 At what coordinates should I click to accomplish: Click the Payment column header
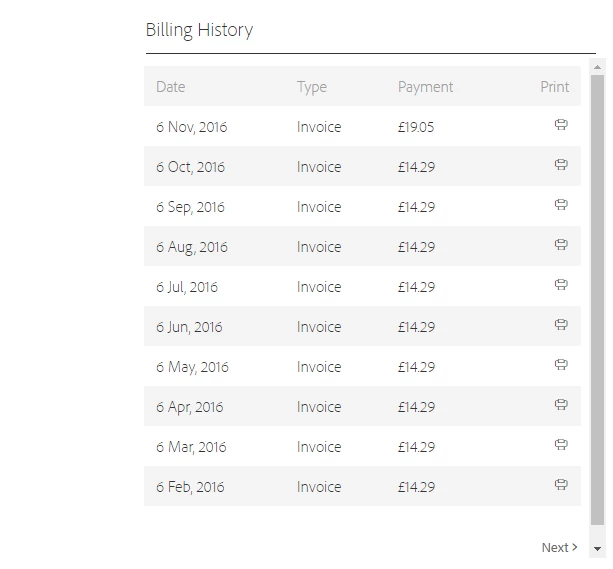point(425,87)
